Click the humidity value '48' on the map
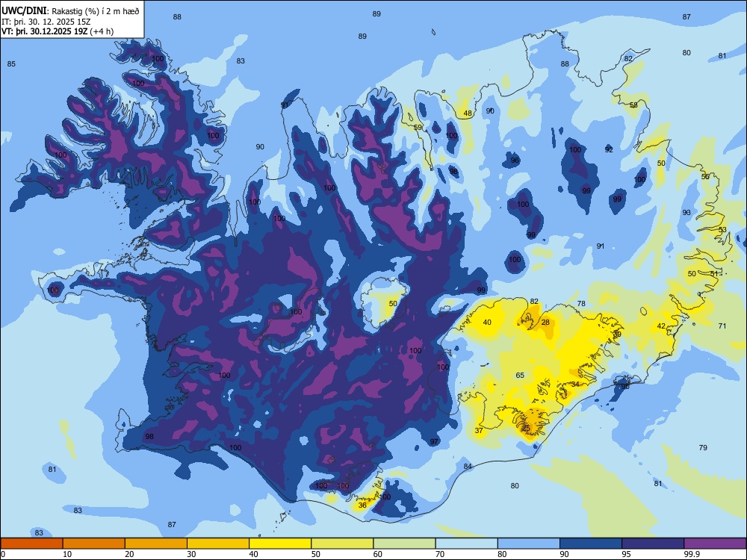The image size is (747, 560). coord(468,113)
